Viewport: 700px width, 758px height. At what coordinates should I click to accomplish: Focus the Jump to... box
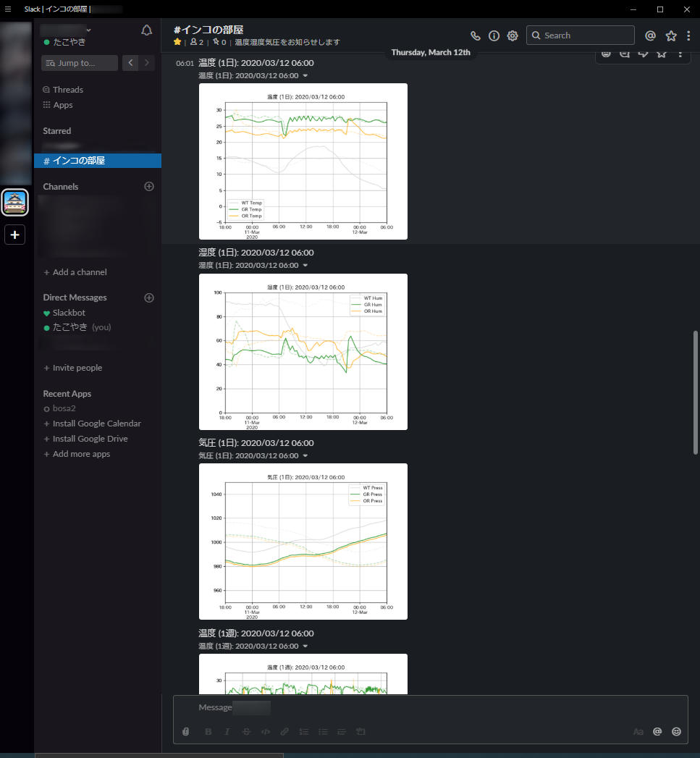click(80, 63)
